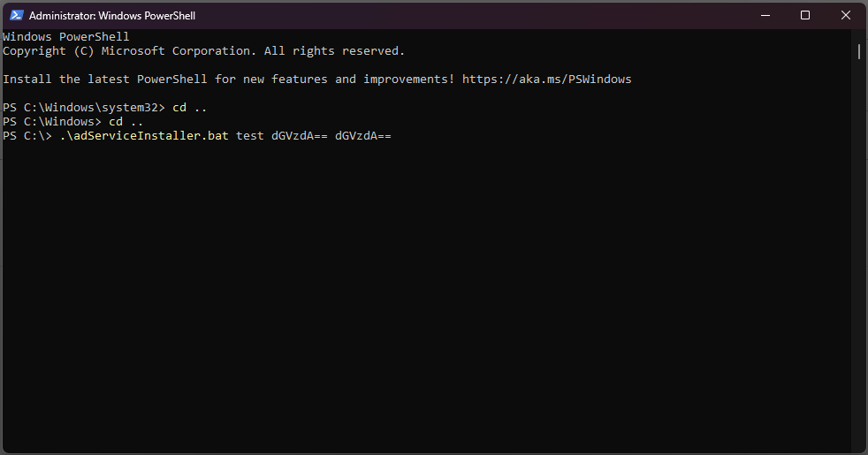Click the 'cd ..' command after the system32 prompt

[190, 108]
